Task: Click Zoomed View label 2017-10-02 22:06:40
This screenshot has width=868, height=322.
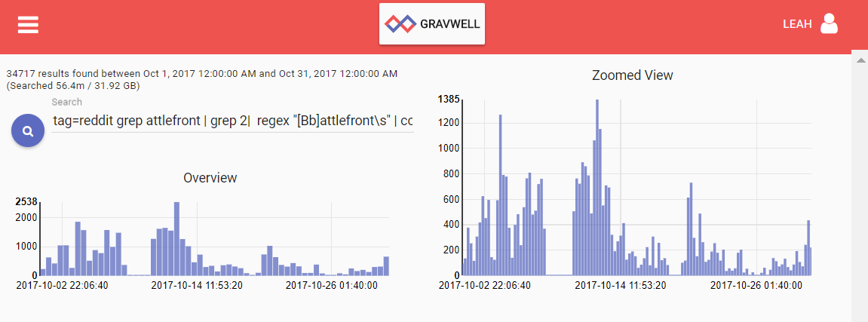Action: point(484,286)
